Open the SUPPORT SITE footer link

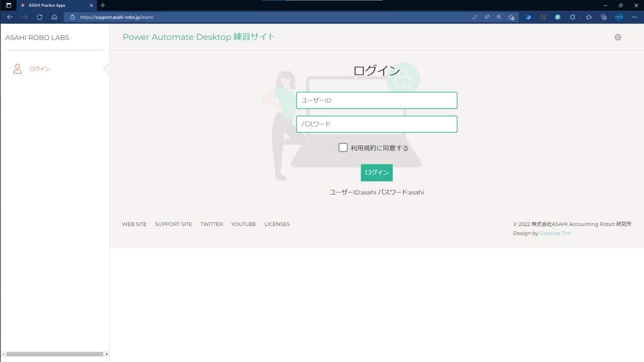(x=174, y=224)
